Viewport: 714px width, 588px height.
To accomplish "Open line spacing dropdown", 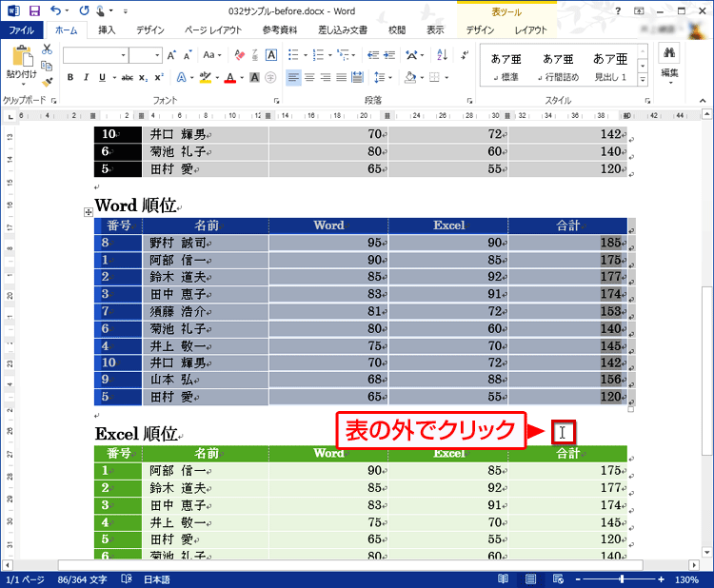I will coord(383,78).
